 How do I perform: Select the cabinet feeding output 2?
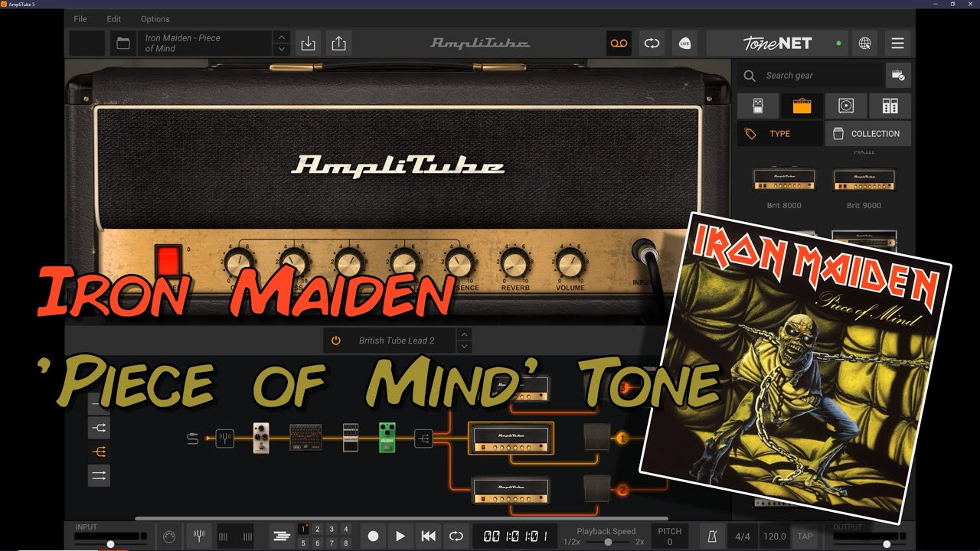click(x=596, y=489)
